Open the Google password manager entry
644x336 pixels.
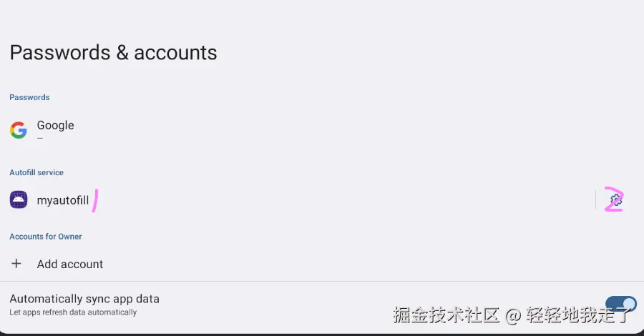click(322, 130)
